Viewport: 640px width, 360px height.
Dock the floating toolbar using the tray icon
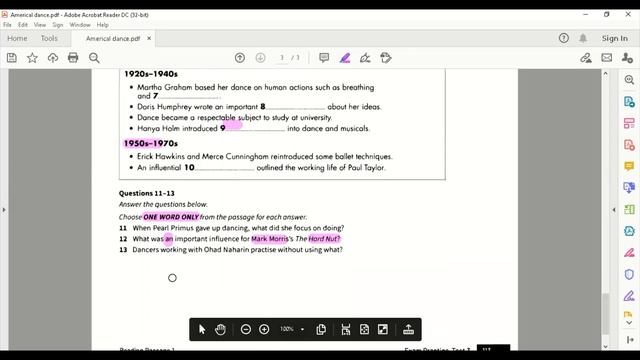(409, 329)
